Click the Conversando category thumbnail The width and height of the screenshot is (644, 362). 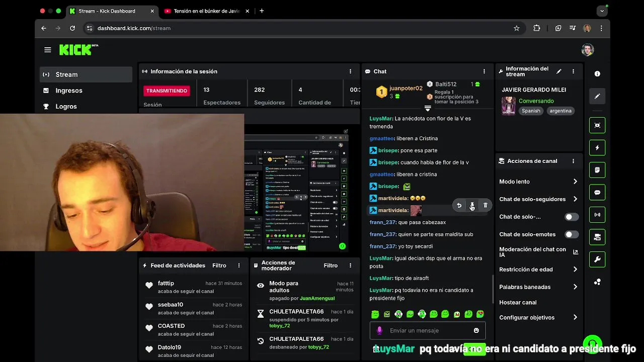(508, 106)
